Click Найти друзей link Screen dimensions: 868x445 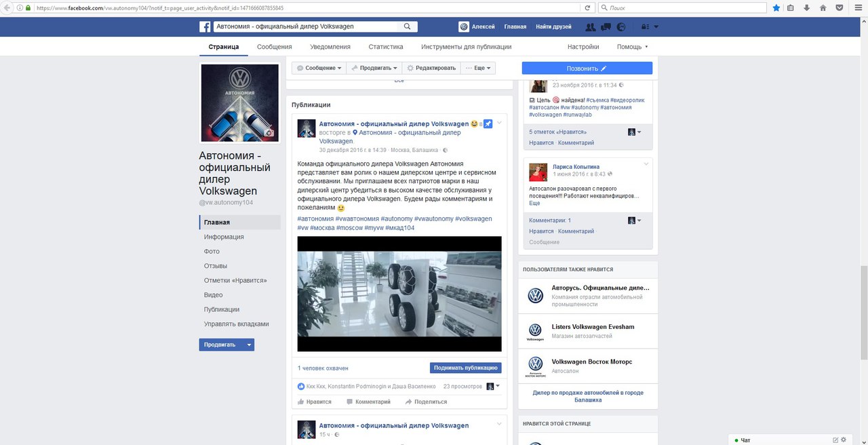pos(553,27)
